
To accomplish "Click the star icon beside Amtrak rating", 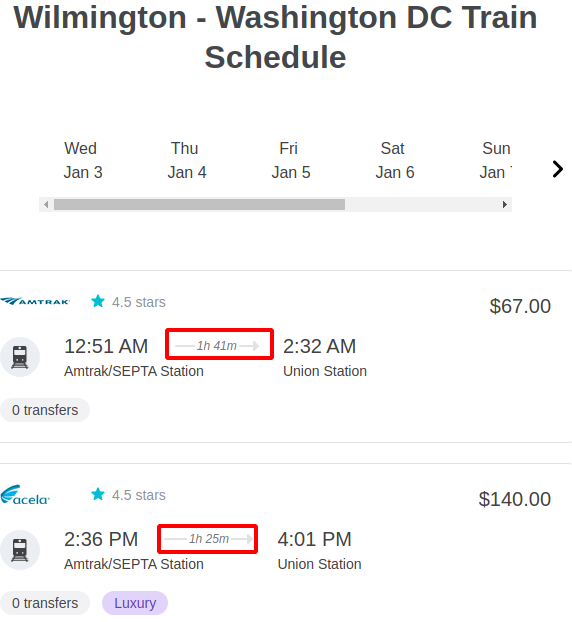I will [98, 301].
